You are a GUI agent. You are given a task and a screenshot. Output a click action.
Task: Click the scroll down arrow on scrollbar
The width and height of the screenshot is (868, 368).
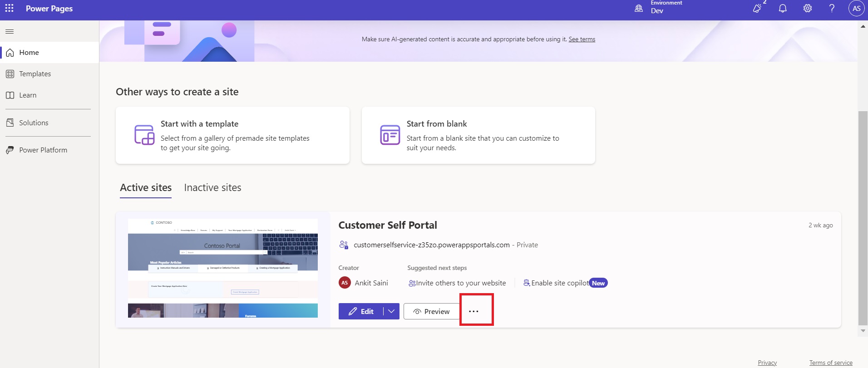(863, 331)
